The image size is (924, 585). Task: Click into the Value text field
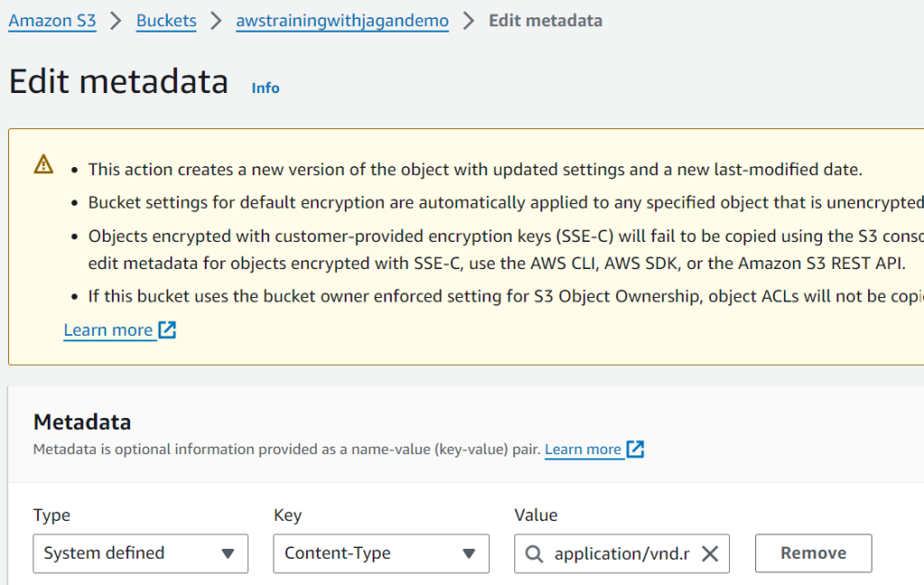[x=621, y=553]
